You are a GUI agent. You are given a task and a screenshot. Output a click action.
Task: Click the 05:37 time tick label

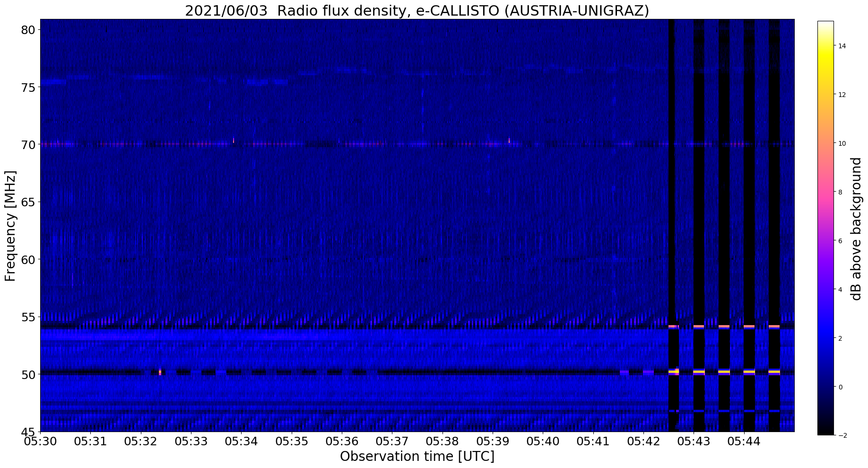click(392, 442)
